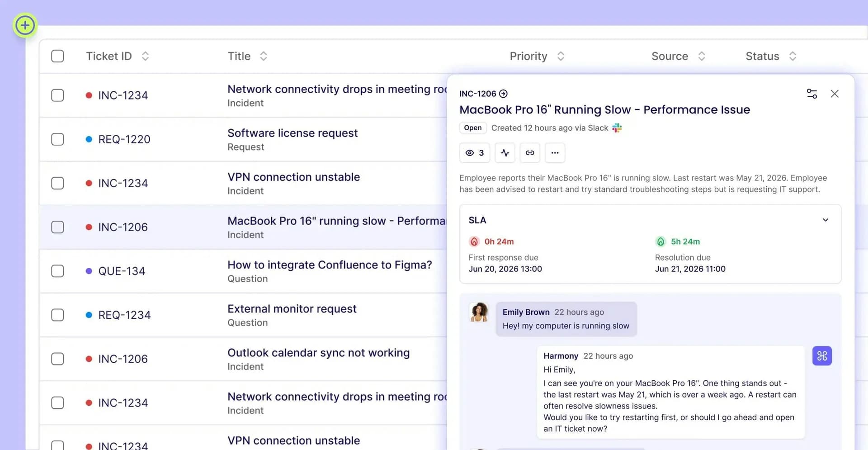
Task: Click "Resolution due" label
Action: tap(683, 257)
